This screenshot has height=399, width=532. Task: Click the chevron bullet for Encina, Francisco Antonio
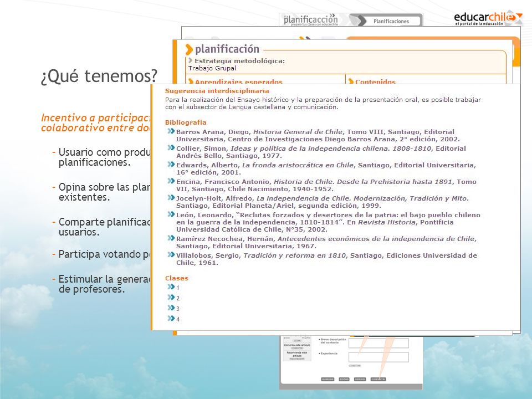coord(171,181)
